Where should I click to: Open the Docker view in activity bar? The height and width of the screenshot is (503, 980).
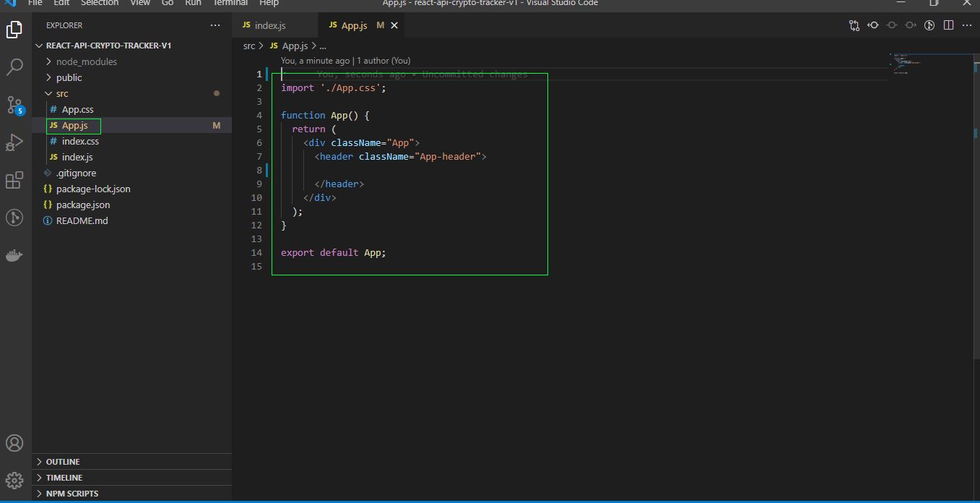(14, 255)
